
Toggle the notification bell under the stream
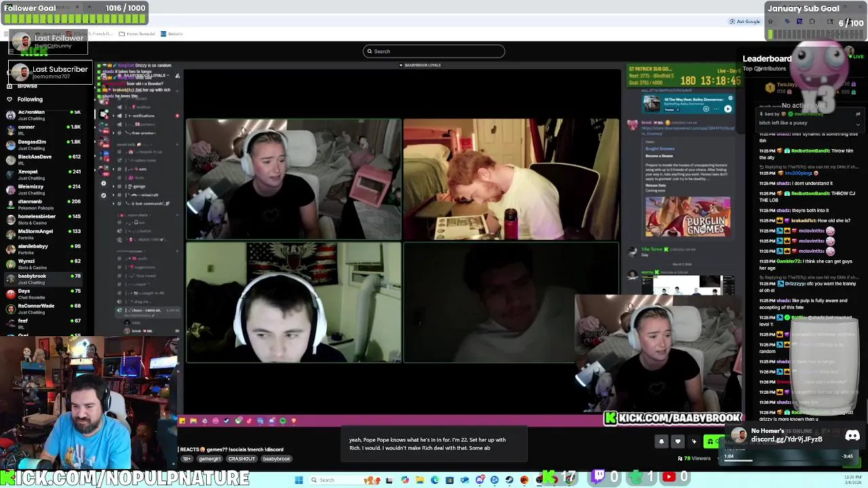(662, 442)
